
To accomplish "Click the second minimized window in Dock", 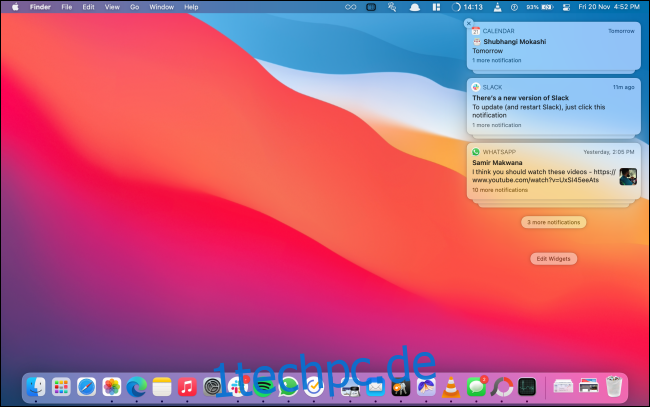I will pos(589,387).
